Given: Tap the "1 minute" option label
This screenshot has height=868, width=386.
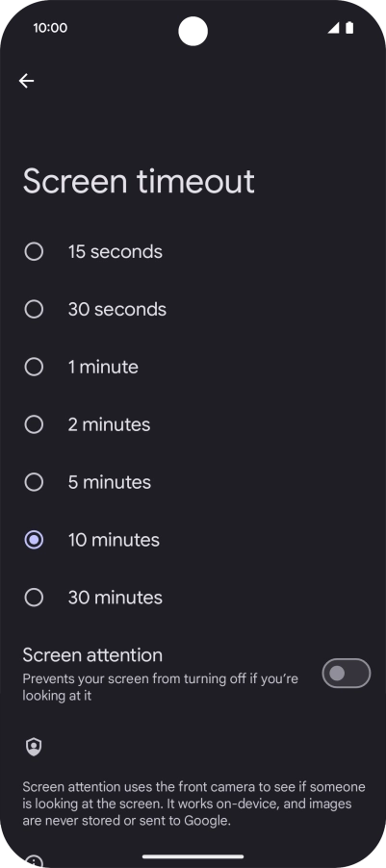Looking at the screenshot, I should [x=103, y=367].
